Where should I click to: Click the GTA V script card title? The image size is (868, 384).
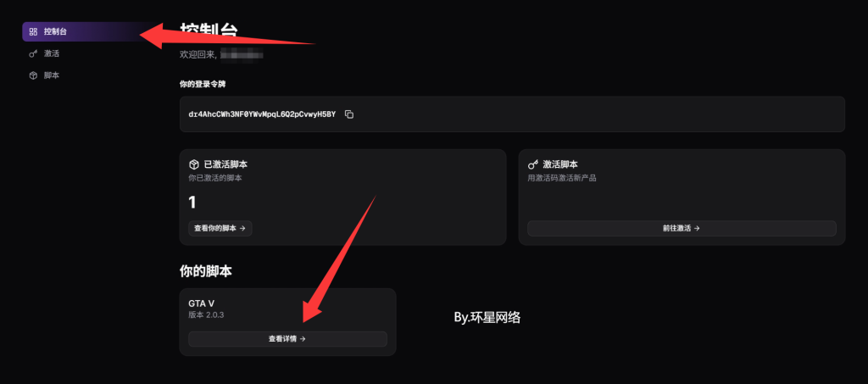(x=202, y=303)
